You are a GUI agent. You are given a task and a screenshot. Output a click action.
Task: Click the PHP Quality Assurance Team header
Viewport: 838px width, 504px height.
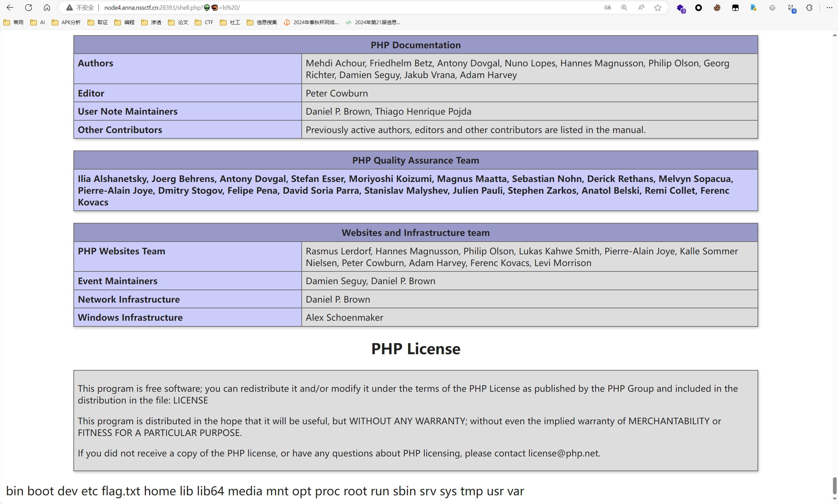pos(415,160)
